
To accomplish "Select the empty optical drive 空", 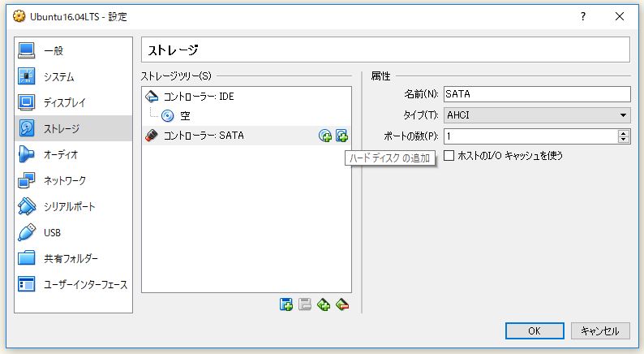I will point(247,116).
